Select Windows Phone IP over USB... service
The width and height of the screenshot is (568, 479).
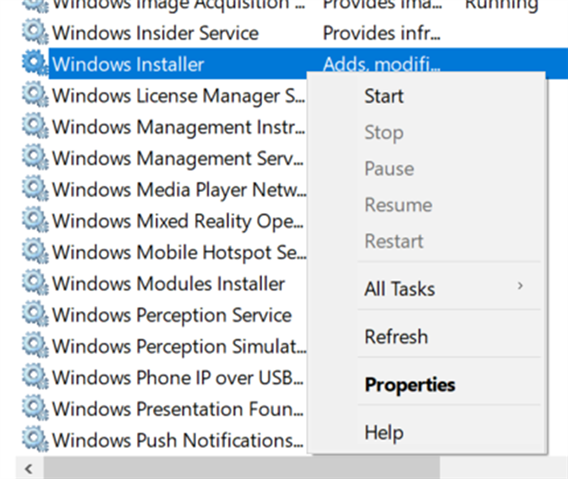(x=178, y=378)
